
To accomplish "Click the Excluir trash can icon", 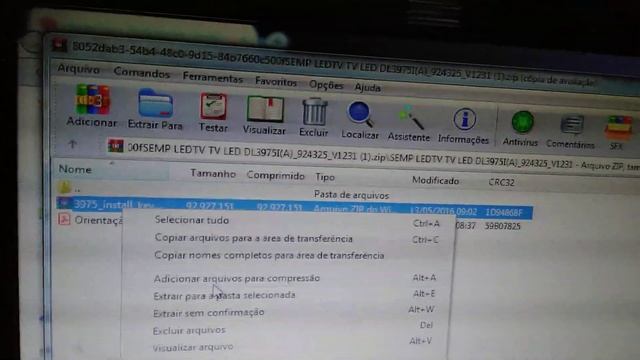I will (314, 111).
